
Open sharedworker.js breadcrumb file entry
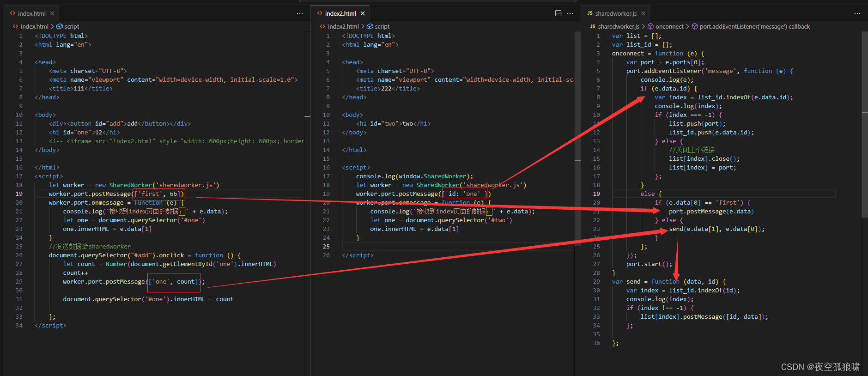click(619, 26)
